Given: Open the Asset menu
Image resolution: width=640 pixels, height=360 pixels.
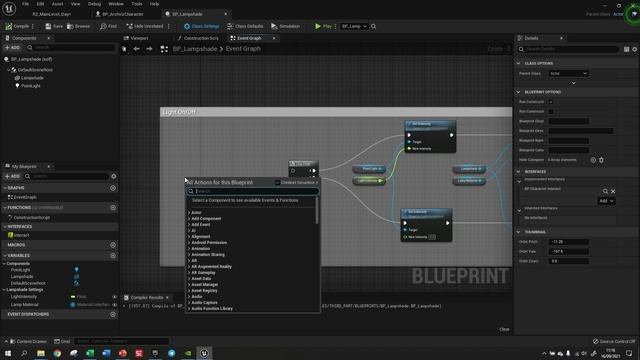Looking at the screenshot, I should pos(57,4).
